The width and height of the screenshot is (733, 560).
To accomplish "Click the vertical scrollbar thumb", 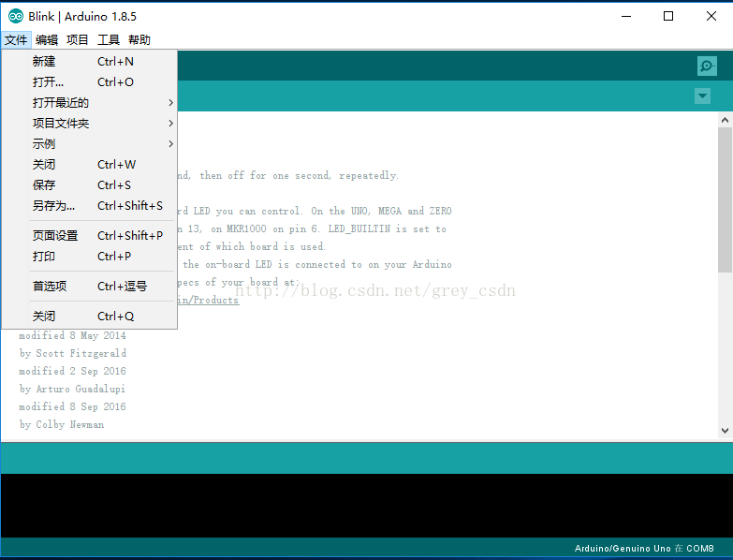I will click(x=725, y=199).
